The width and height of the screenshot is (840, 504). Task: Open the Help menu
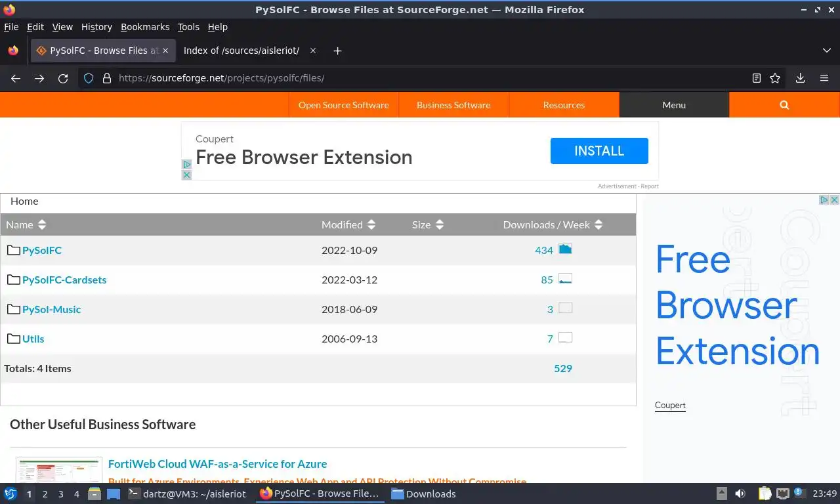click(218, 27)
